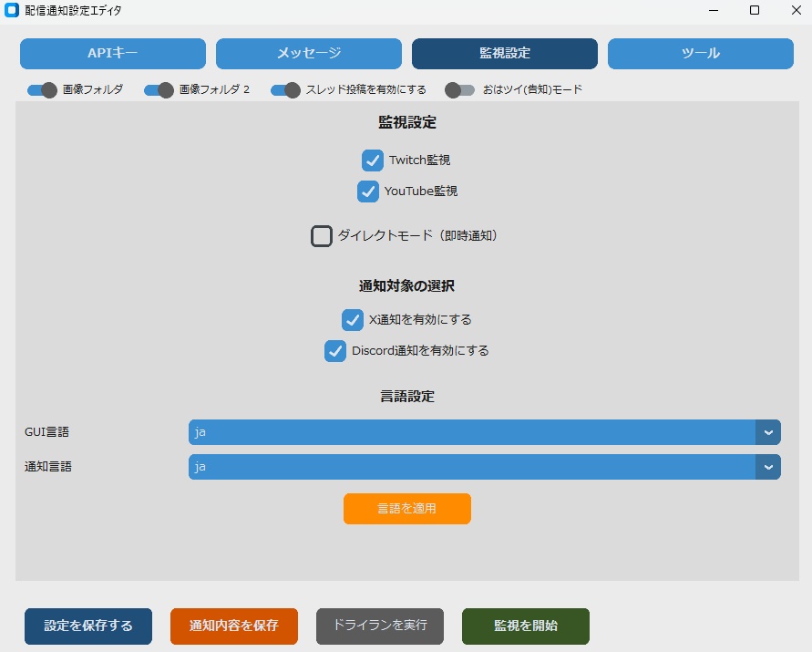Uncheck the Twitch監視 checkbox
The height and width of the screenshot is (652, 812).
click(x=372, y=160)
